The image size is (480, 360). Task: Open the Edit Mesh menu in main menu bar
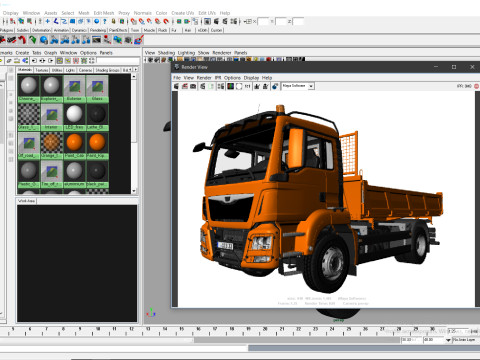(x=104, y=13)
